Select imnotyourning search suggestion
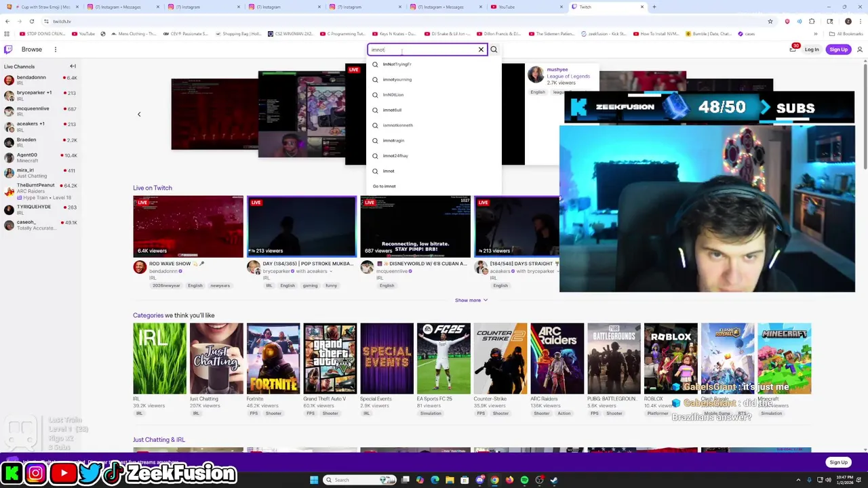The height and width of the screenshot is (488, 868). (x=434, y=79)
